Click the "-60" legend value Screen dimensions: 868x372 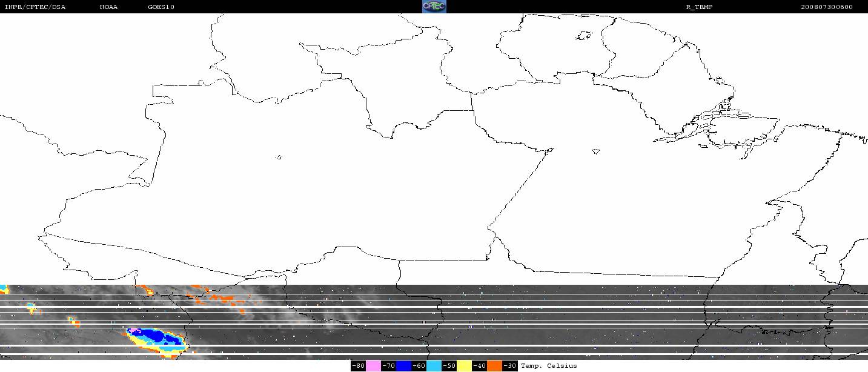point(419,366)
